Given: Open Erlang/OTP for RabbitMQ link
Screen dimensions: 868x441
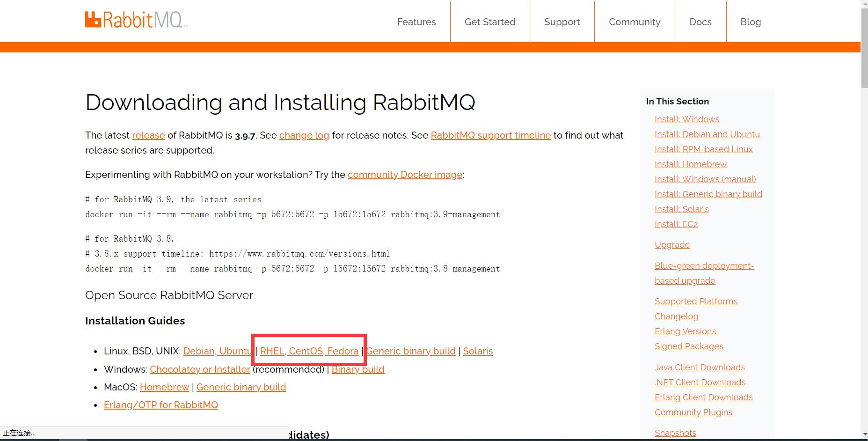Looking at the screenshot, I should click(161, 405).
